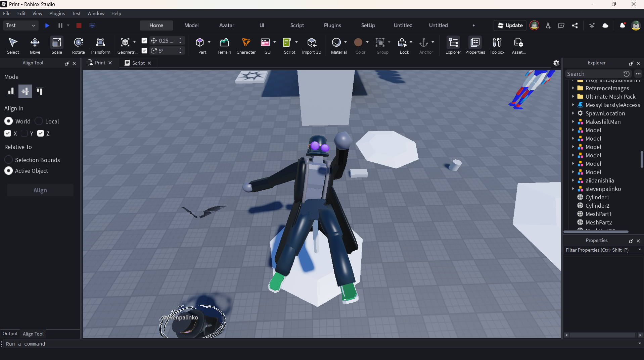Open the Asset Manager
644x360 pixels.
coord(519,45)
